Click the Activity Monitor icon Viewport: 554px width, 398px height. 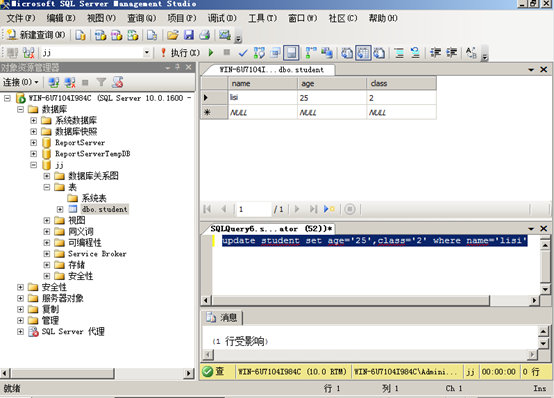(x=225, y=35)
